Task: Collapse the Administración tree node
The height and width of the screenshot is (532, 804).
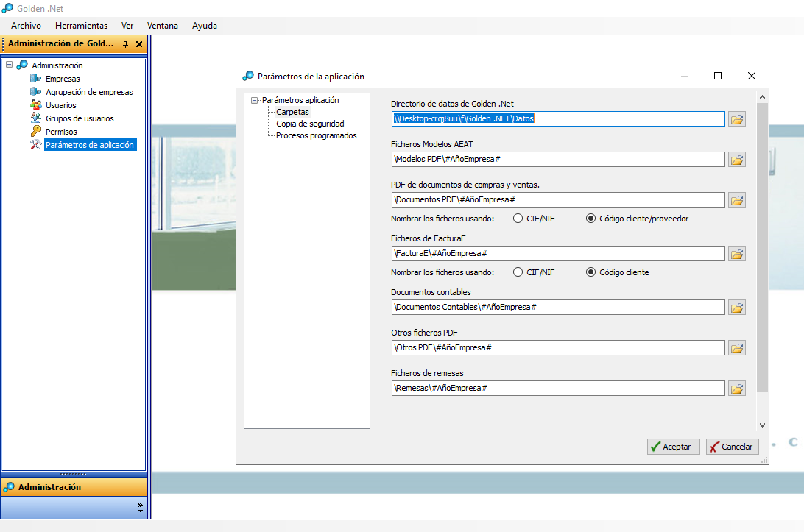Action: [9, 65]
